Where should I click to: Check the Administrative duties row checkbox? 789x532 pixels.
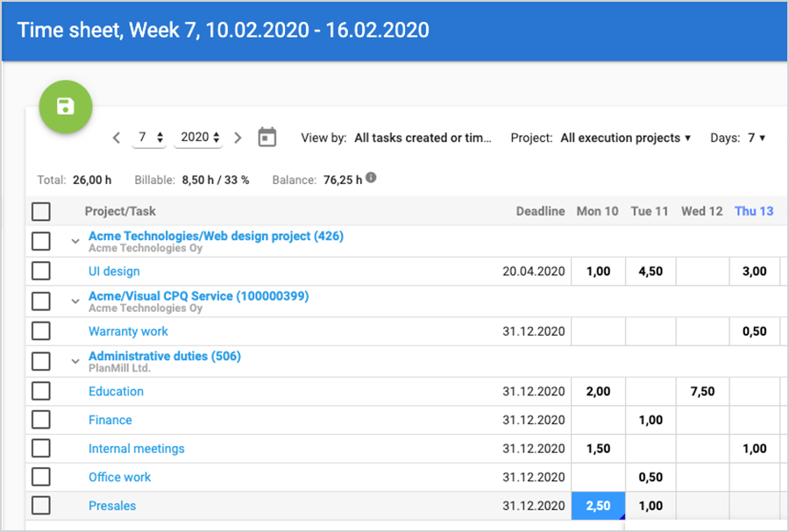40,361
